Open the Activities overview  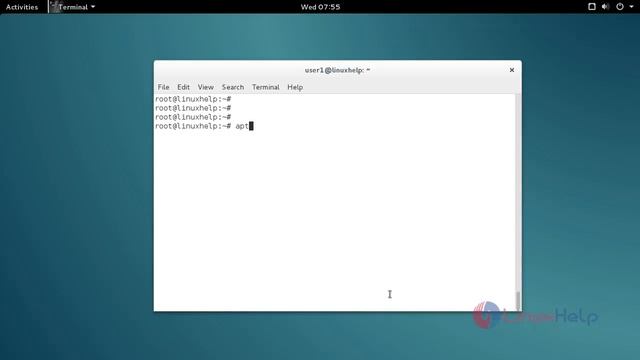(22, 7)
